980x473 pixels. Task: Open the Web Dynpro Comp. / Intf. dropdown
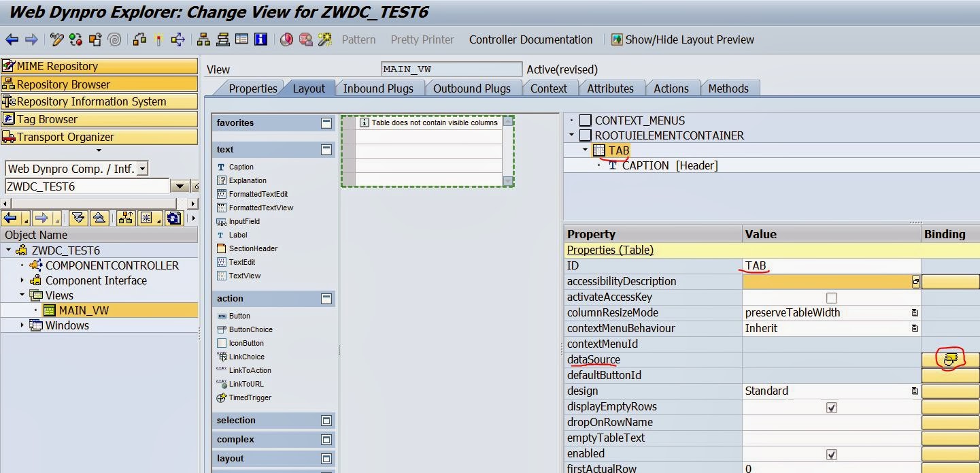click(141, 169)
